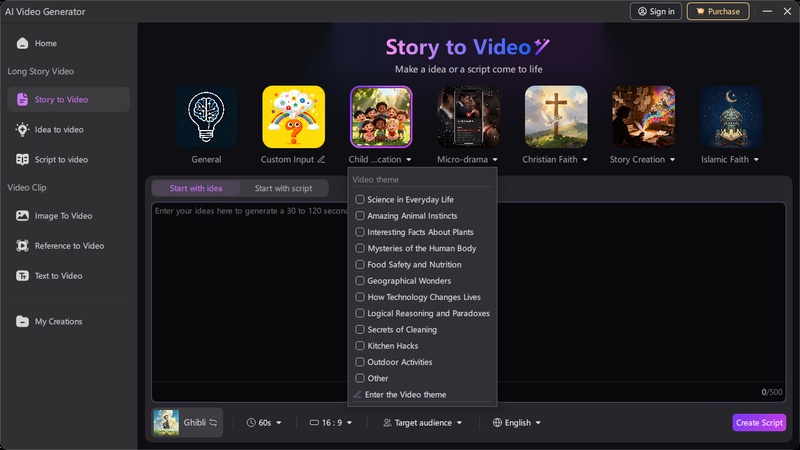Open Script to video from sidebar
Screen dimensions: 800x450
pos(68,160)
